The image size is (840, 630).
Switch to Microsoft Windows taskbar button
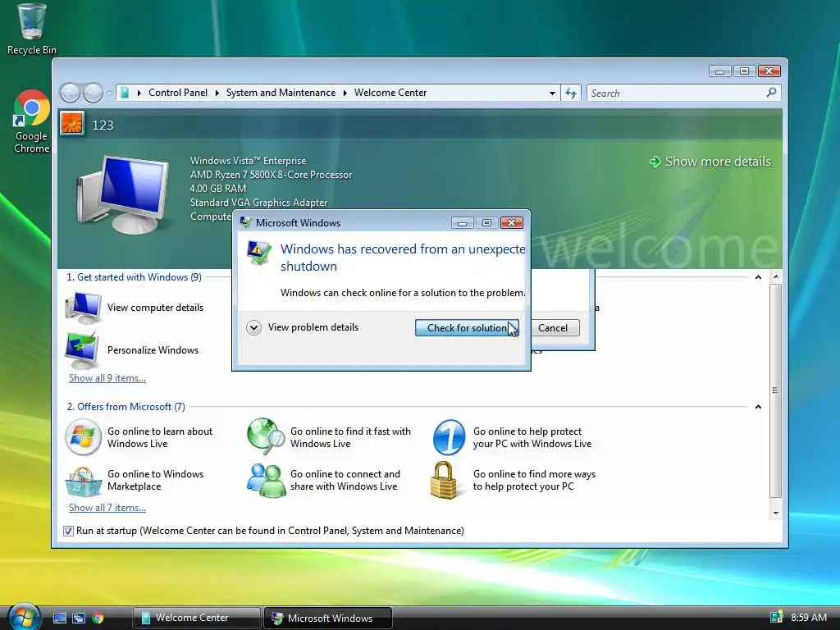[x=328, y=619]
